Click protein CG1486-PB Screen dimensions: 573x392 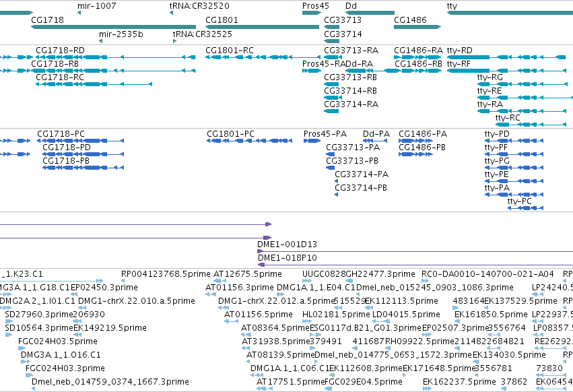point(416,154)
